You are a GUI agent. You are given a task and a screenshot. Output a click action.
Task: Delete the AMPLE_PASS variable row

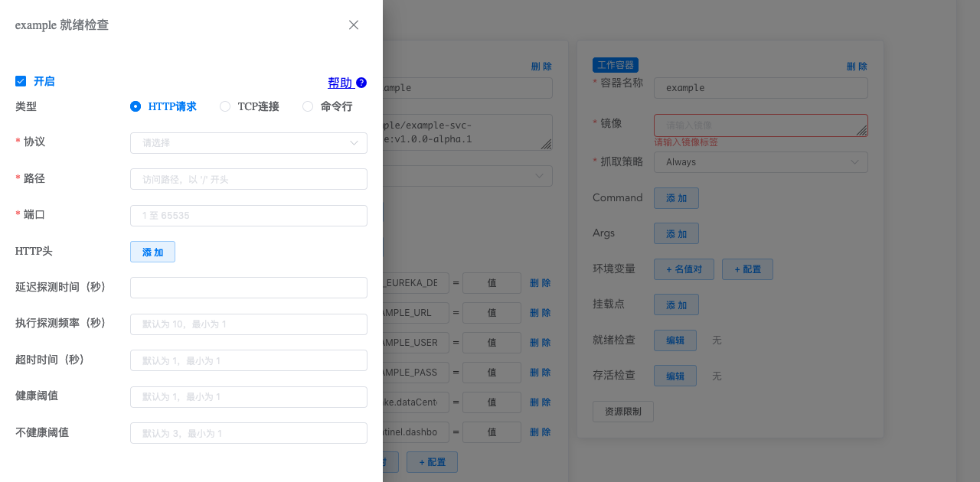pyautogui.click(x=541, y=373)
